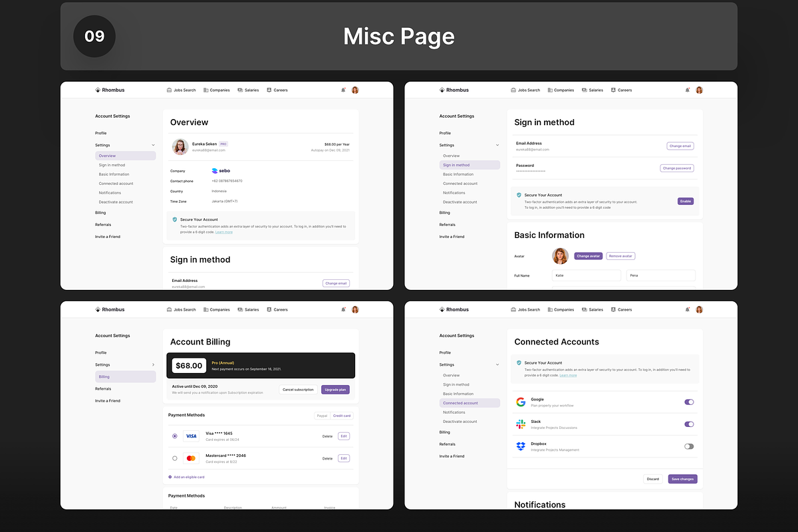Open Invite a Friend in the Sign in method screen sidebar
This screenshot has height=532, width=798.
pyautogui.click(x=452, y=237)
